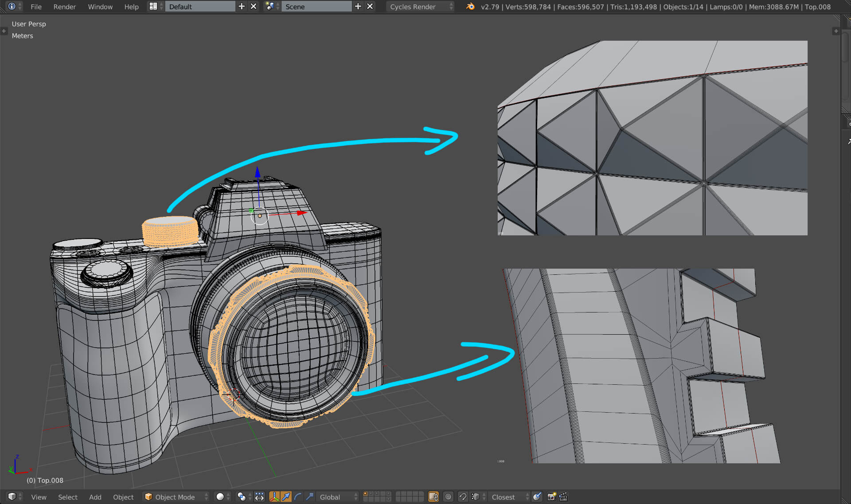Toggle lock camera and layers to scene

pos(433,497)
